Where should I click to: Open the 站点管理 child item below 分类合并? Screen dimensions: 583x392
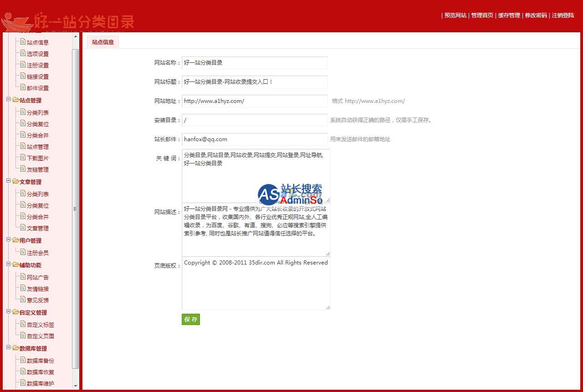(x=38, y=147)
